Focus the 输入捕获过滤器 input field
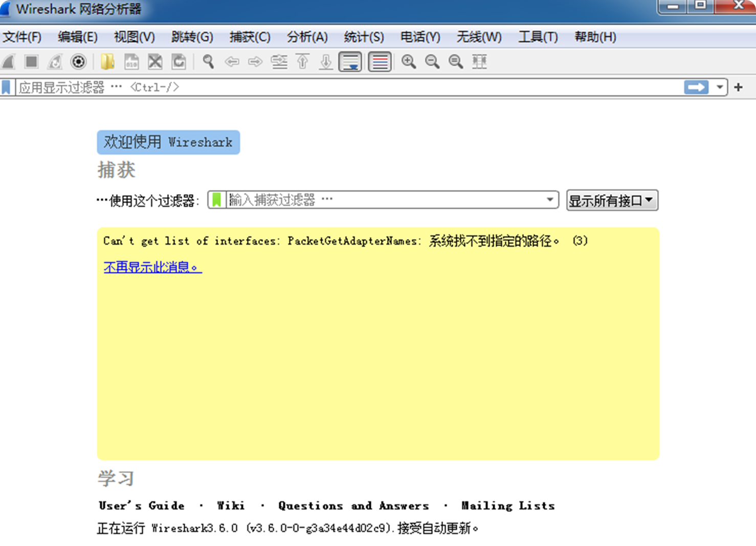 pyautogui.click(x=385, y=200)
